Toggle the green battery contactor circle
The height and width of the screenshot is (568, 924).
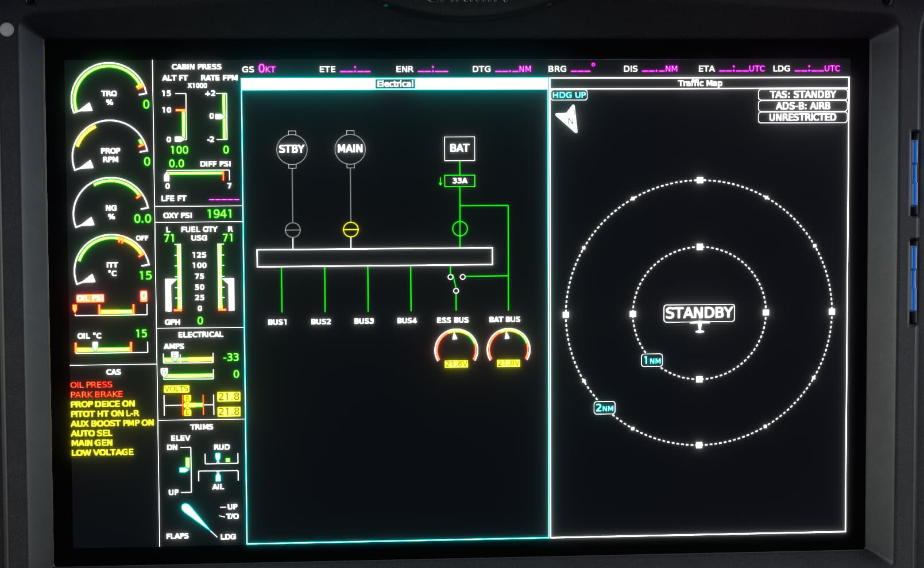pyautogui.click(x=460, y=229)
